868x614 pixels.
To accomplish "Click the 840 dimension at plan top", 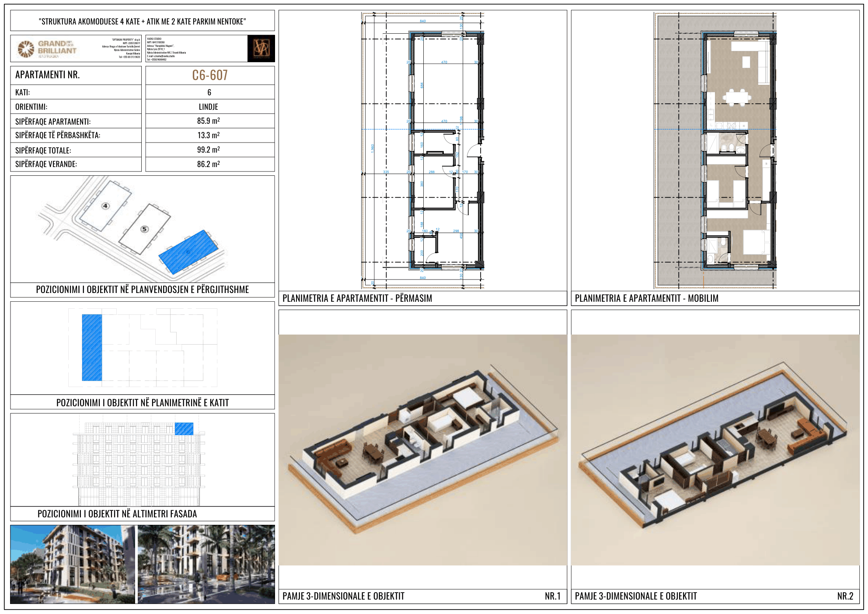I will (423, 21).
